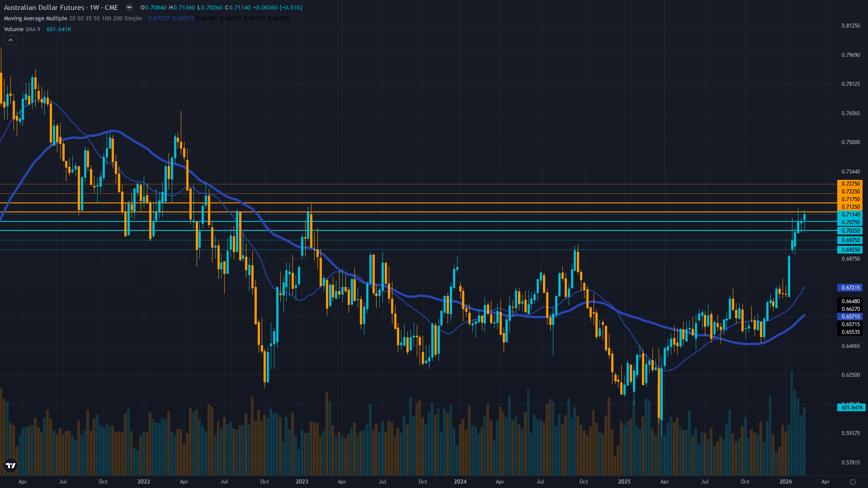
Task: Click the 2022 label on time axis
Action: tap(144, 482)
